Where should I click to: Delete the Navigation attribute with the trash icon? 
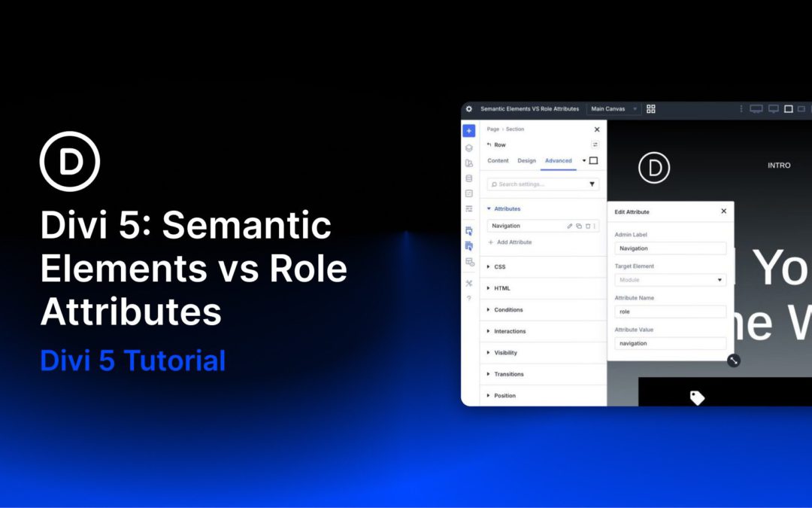(x=588, y=226)
